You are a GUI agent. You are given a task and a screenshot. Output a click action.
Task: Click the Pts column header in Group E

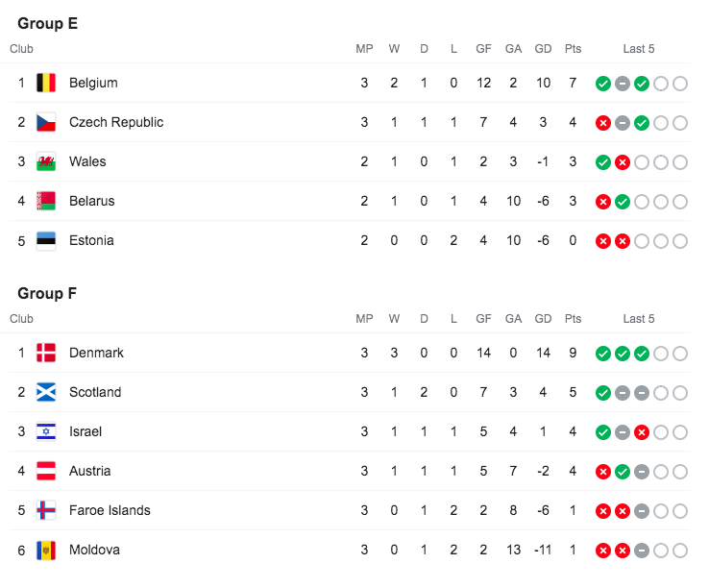tap(573, 49)
